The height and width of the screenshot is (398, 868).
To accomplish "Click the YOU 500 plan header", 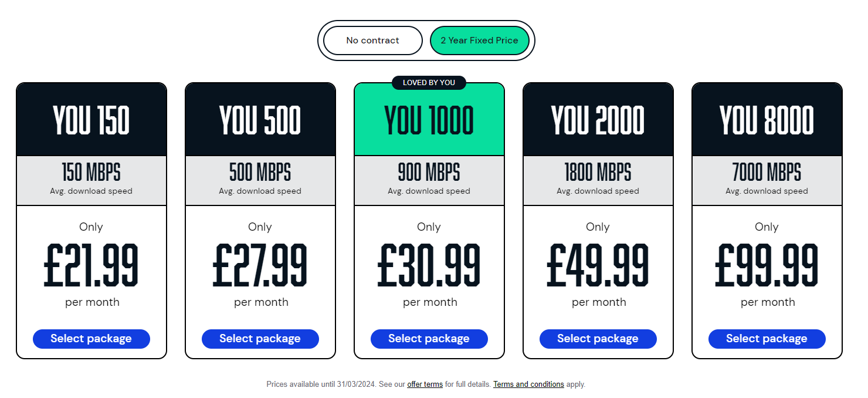I will tap(260, 120).
